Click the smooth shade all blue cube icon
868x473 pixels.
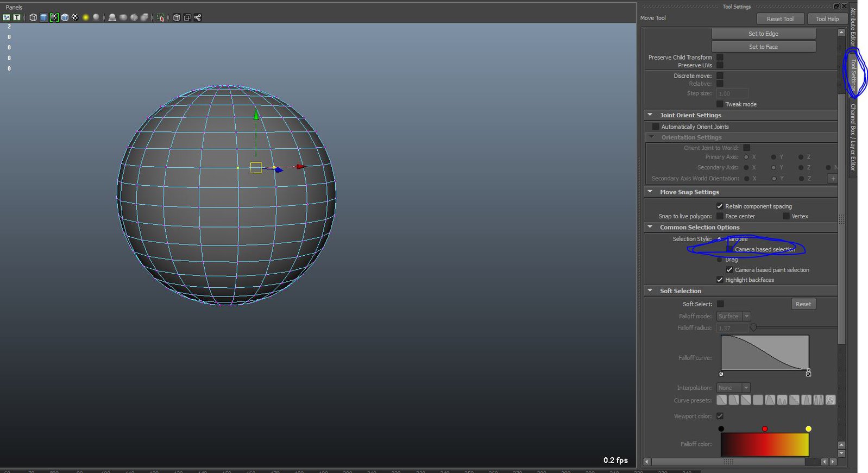point(43,17)
